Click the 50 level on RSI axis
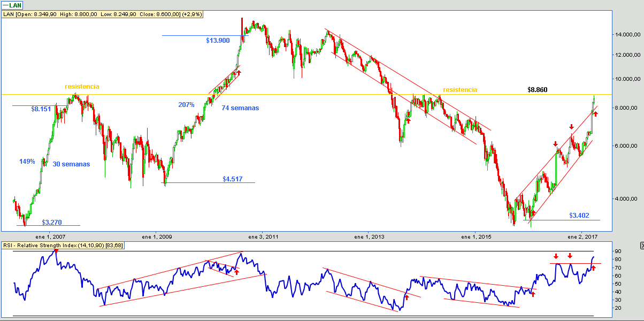This screenshot has height=321, width=644. coord(618,284)
